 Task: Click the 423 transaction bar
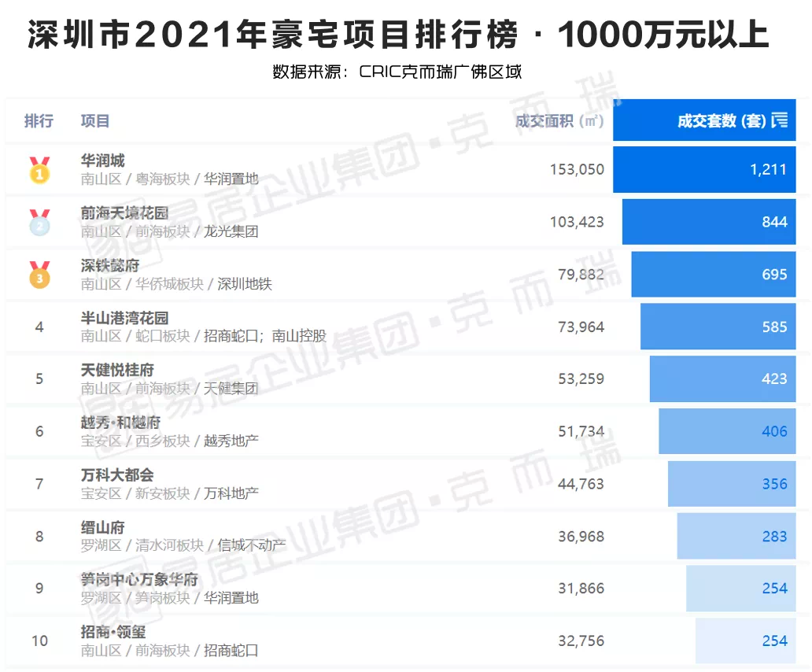(x=723, y=379)
